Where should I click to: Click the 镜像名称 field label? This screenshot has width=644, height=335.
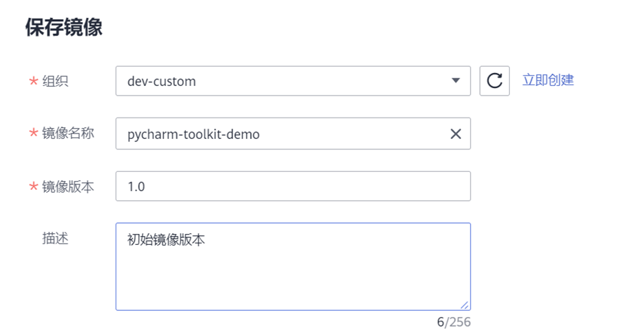click(68, 133)
